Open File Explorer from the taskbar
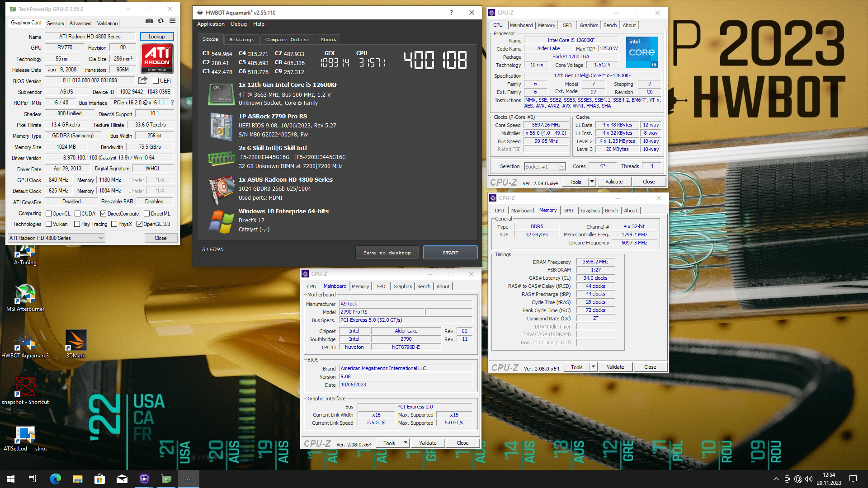868x488 pixels. click(x=77, y=479)
